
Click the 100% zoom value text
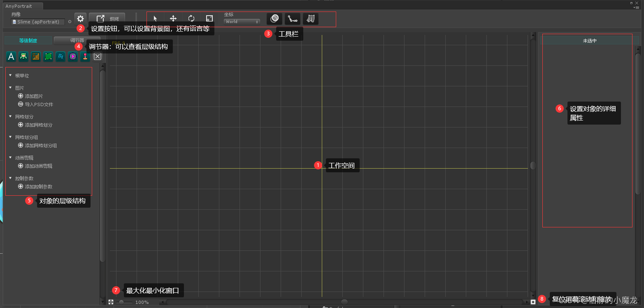point(142,302)
